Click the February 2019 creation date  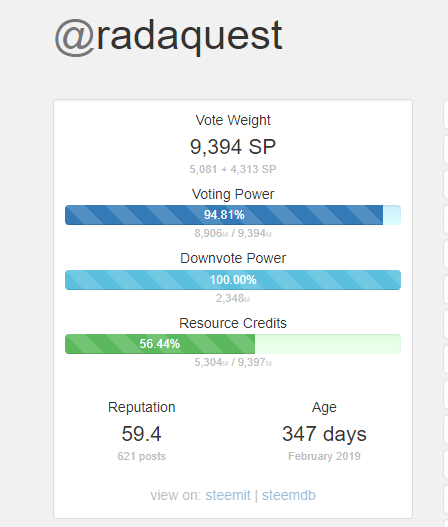point(324,456)
